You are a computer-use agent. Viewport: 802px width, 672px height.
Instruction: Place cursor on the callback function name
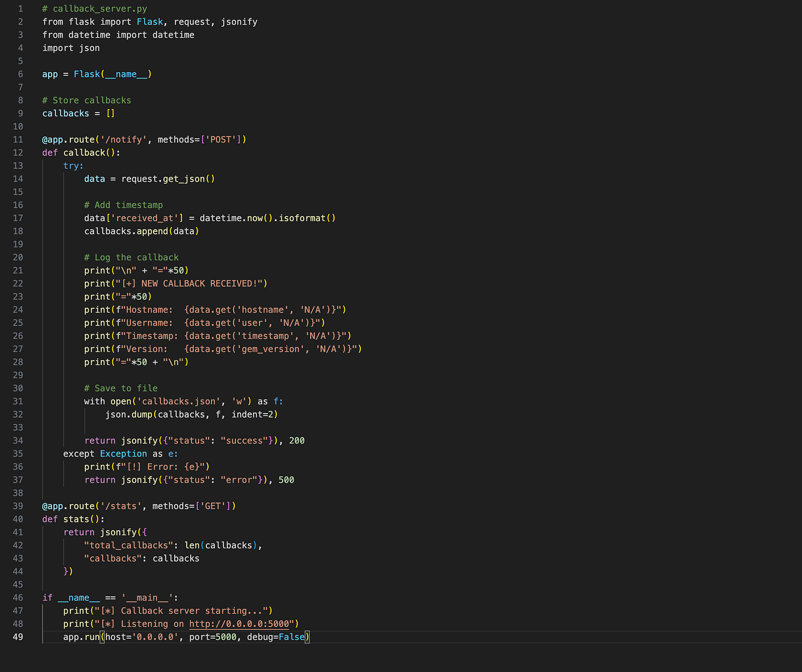[84, 153]
